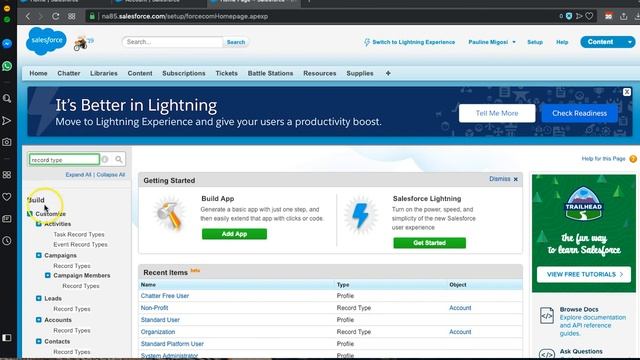Viewport: 640px width, 360px height.
Task: Click the Setup link in header
Action: (x=535, y=42)
